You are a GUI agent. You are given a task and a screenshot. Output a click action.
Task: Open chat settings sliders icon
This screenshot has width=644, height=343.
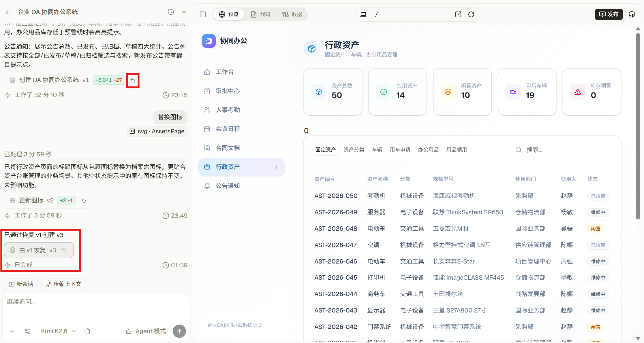28,331
